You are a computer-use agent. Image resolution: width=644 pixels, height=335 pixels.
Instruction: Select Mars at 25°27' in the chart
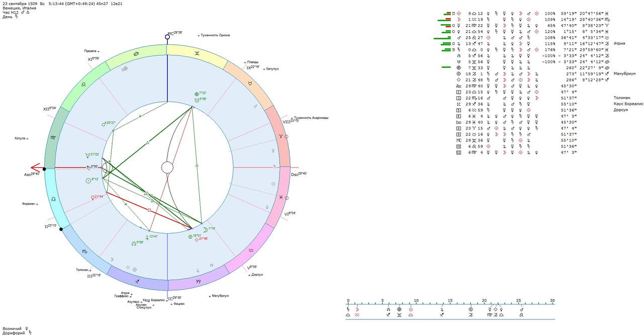103,124
